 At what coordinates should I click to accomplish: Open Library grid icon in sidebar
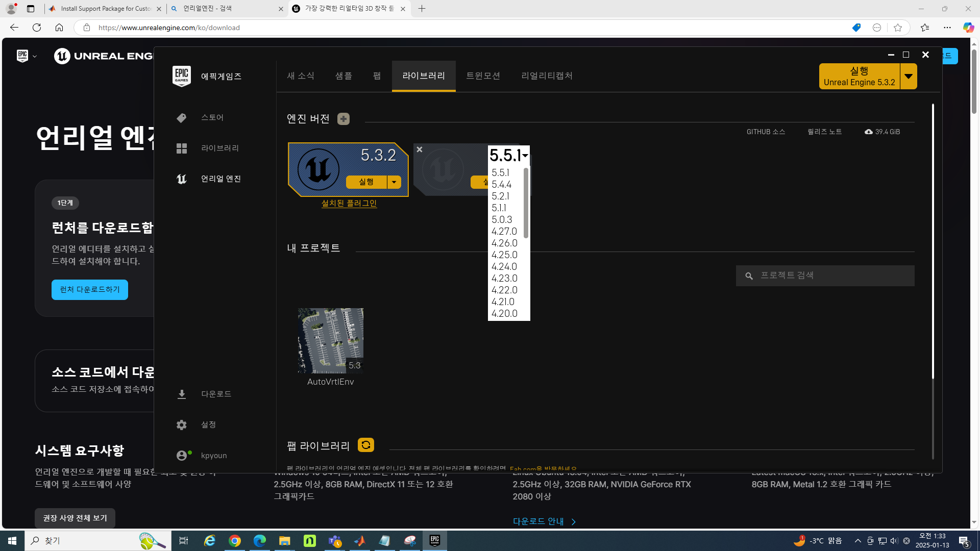point(182,148)
